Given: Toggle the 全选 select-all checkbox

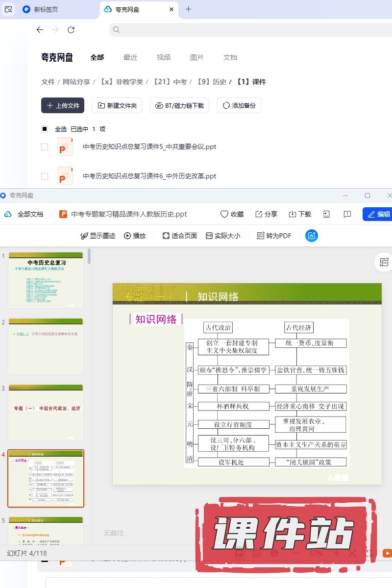Looking at the screenshot, I should click(x=45, y=129).
